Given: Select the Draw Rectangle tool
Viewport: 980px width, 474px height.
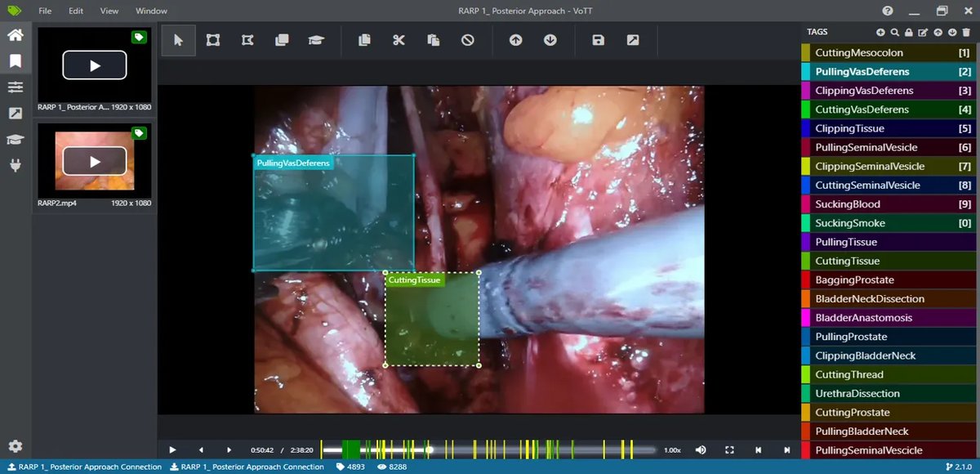Looking at the screenshot, I should (x=213, y=40).
